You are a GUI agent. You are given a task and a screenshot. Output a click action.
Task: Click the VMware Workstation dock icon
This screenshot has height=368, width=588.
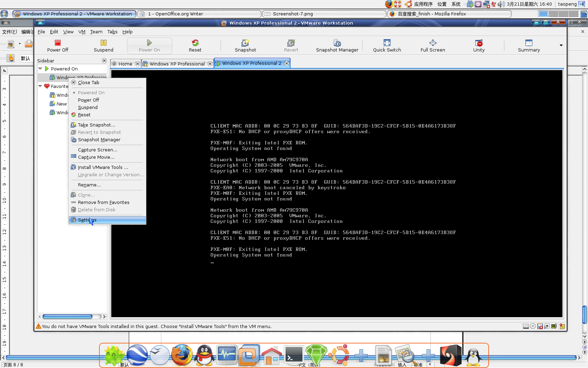(x=249, y=355)
